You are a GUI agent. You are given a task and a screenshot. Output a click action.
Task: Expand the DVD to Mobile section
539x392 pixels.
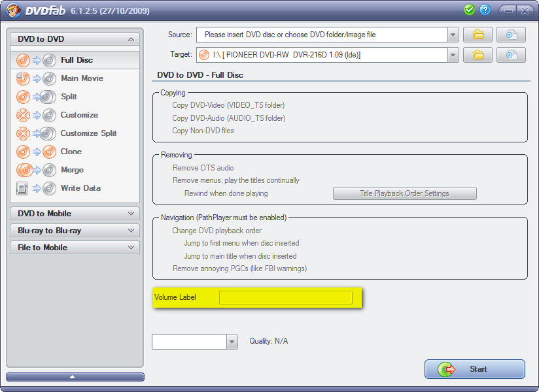pos(75,214)
